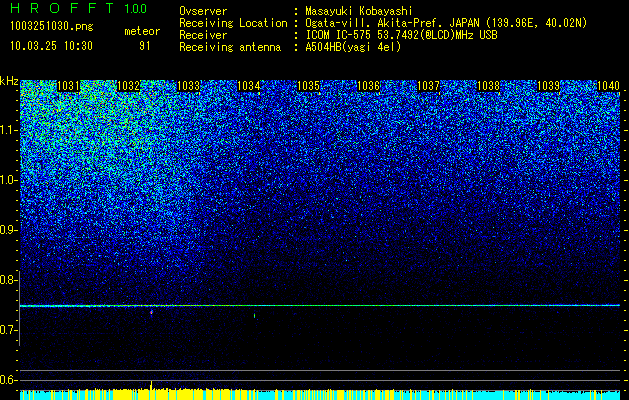Click the 1032 time marker

point(128,86)
